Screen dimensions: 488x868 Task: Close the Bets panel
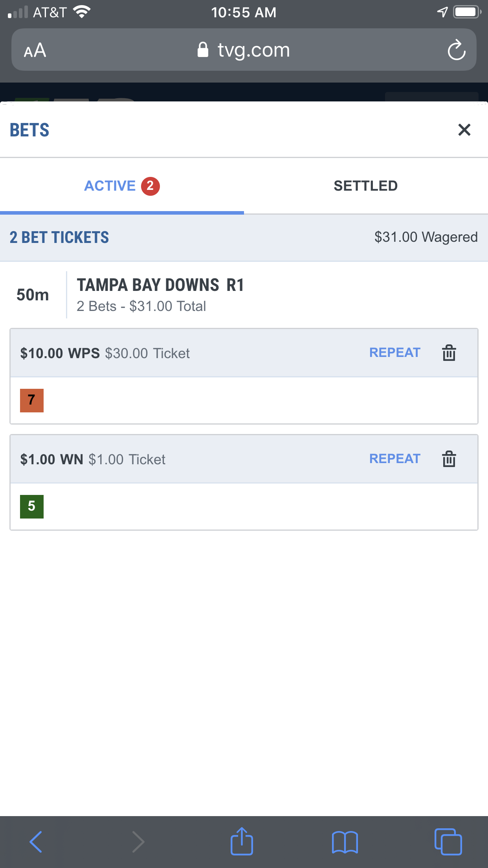tap(464, 130)
